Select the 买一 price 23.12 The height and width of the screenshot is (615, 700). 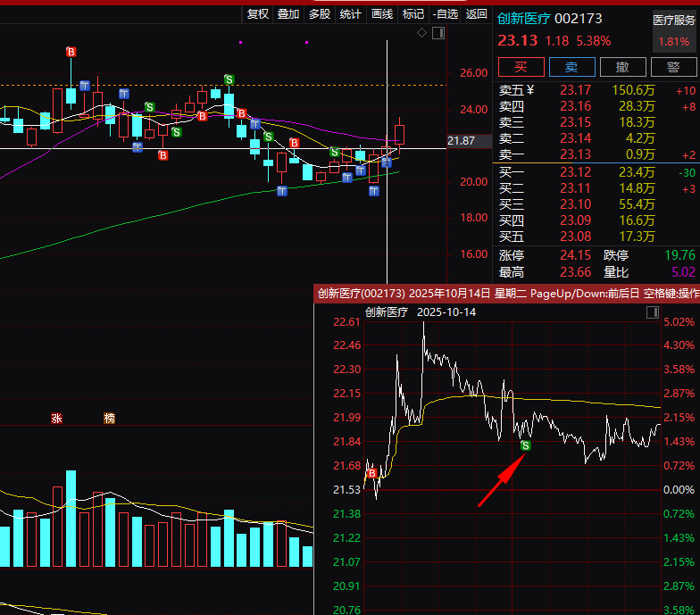[575, 172]
